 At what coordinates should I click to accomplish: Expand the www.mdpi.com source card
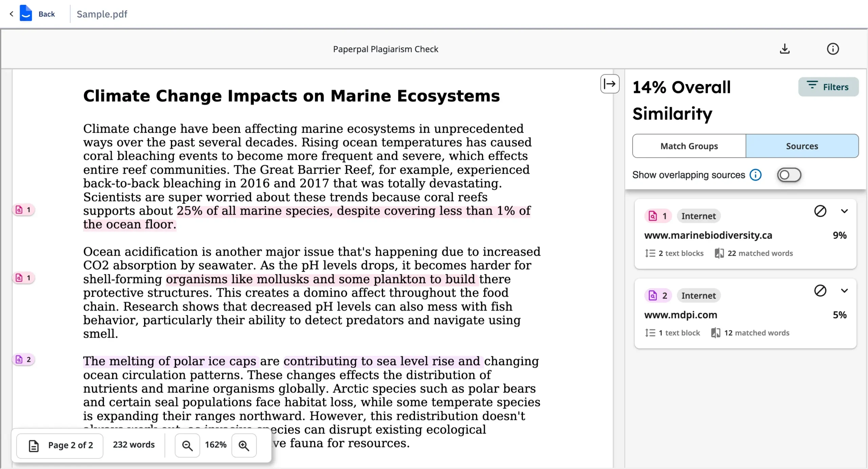click(844, 291)
